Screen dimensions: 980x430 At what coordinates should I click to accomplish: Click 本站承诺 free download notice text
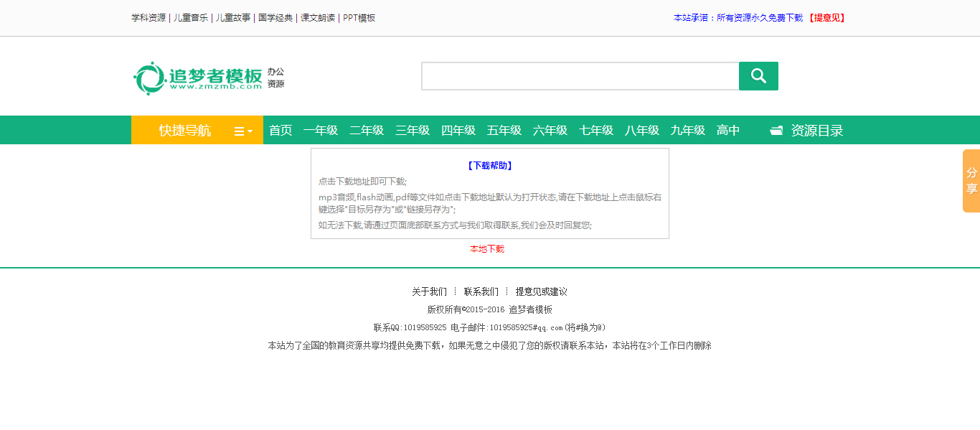coord(738,18)
